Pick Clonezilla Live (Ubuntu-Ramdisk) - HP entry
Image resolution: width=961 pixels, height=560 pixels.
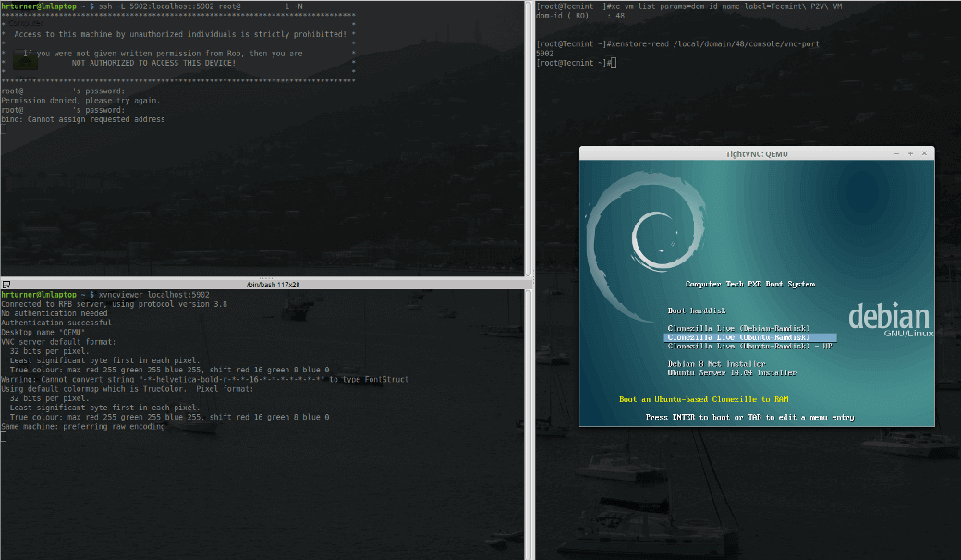point(749,346)
